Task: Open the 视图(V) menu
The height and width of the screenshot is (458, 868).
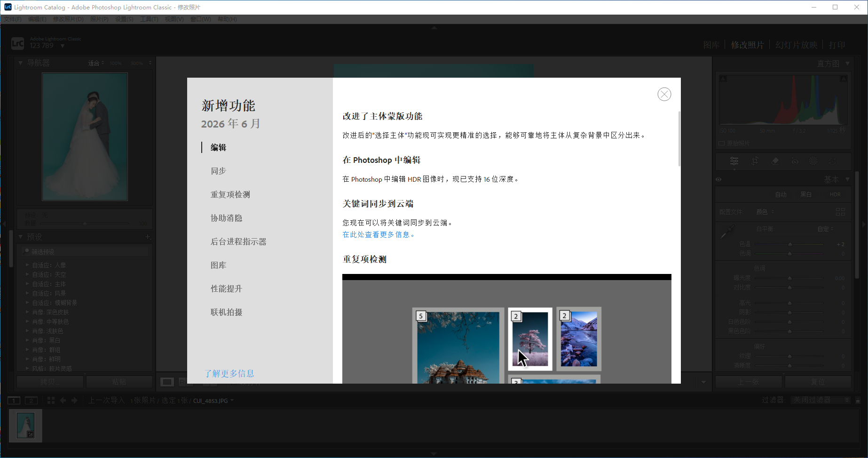Action: point(174,19)
